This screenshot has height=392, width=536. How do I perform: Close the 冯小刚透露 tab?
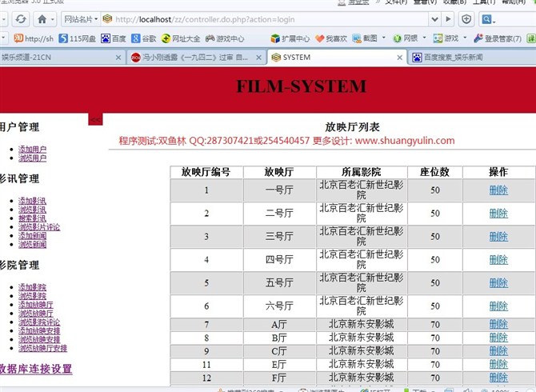pyautogui.click(x=258, y=58)
